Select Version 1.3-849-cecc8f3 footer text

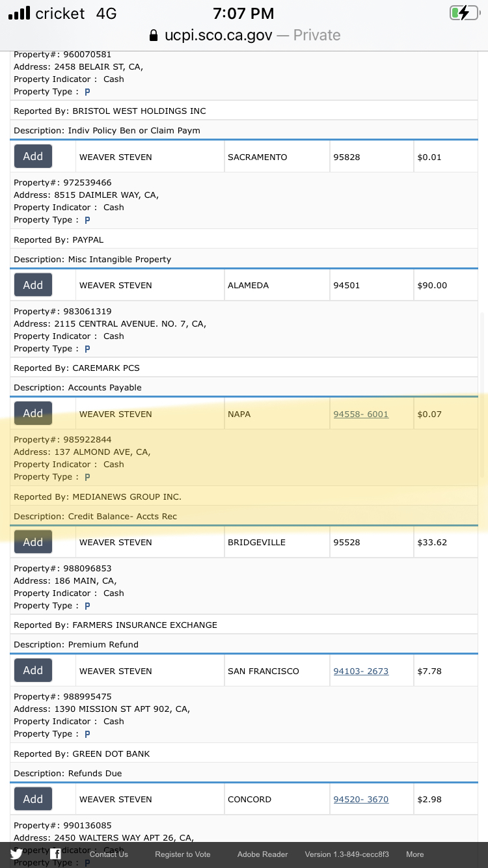pyautogui.click(x=347, y=854)
